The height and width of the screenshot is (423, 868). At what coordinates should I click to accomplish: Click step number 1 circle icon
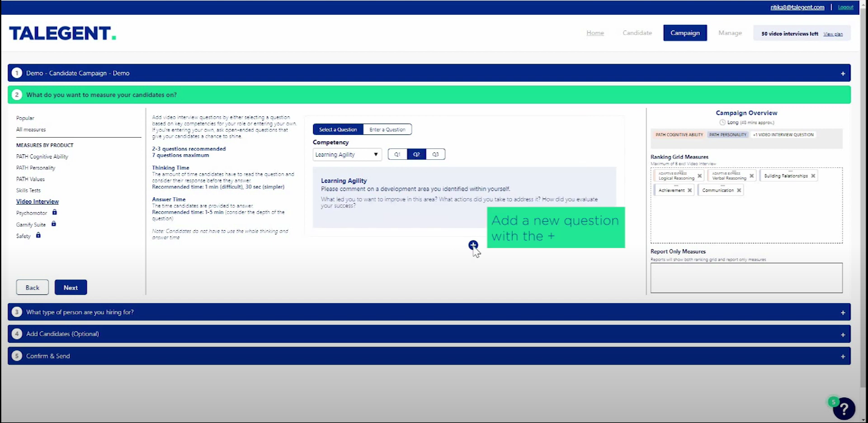click(17, 73)
